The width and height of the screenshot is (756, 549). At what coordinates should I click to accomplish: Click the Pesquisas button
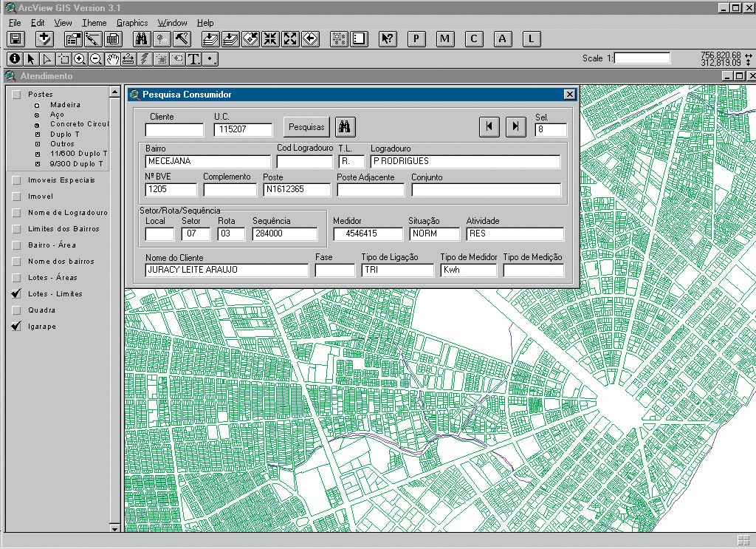coord(306,127)
